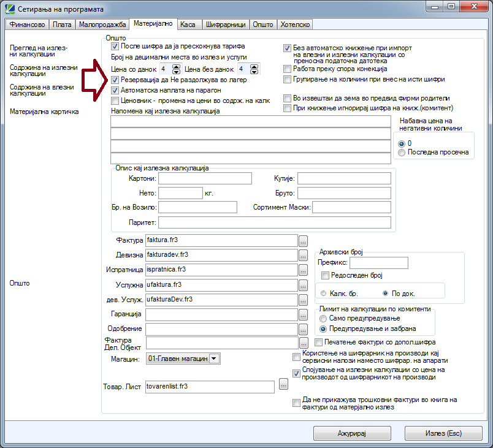Image resolution: width=493 pixels, height=448 pixels.
Task: Enable 'Ценовник - промена на цени' checkbox
Action: (115, 101)
